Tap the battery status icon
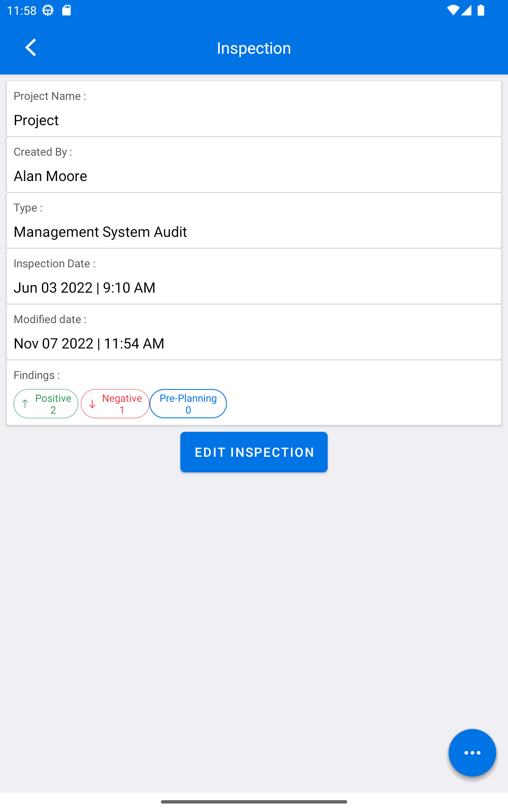Image resolution: width=508 pixels, height=812 pixels. click(481, 10)
